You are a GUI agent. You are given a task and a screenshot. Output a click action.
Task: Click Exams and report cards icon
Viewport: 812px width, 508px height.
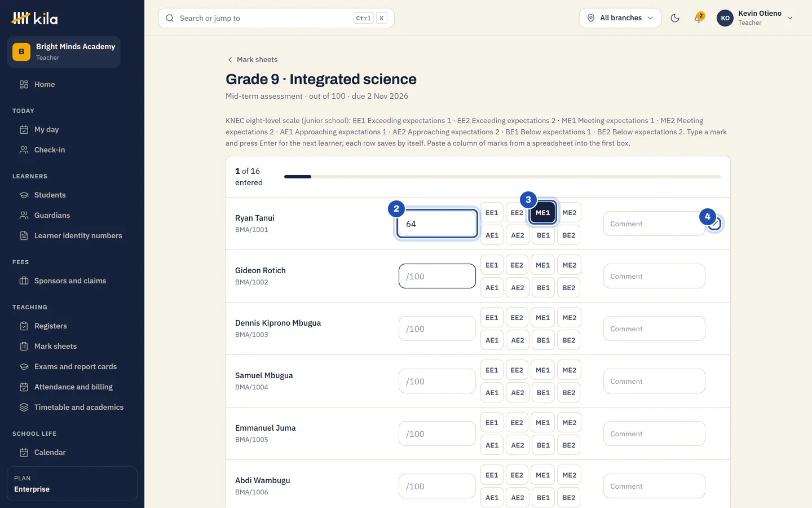24,366
